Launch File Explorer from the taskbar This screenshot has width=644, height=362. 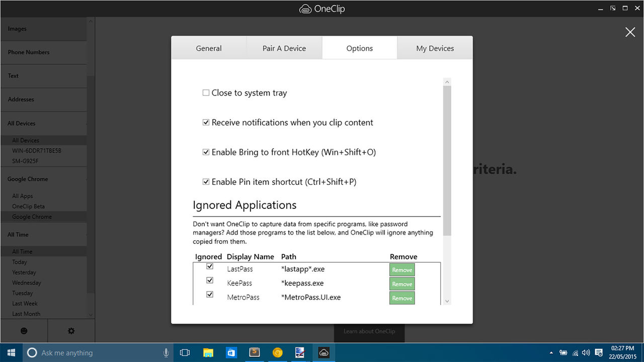(x=208, y=353)
